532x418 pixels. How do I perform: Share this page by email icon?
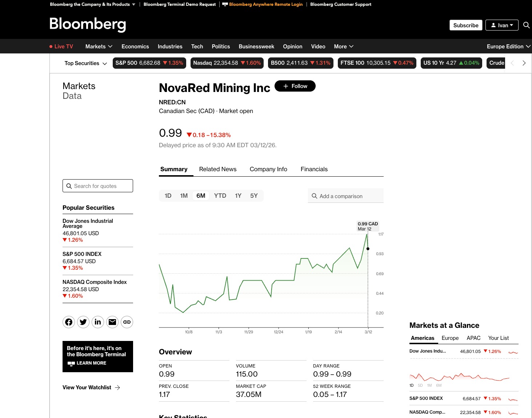[112, 322]
